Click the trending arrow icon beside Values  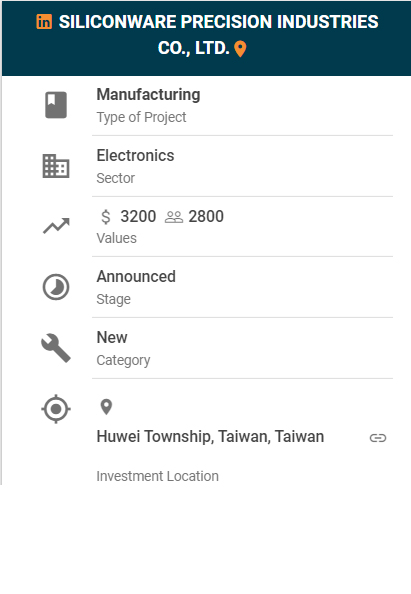[x=56, y=226]
